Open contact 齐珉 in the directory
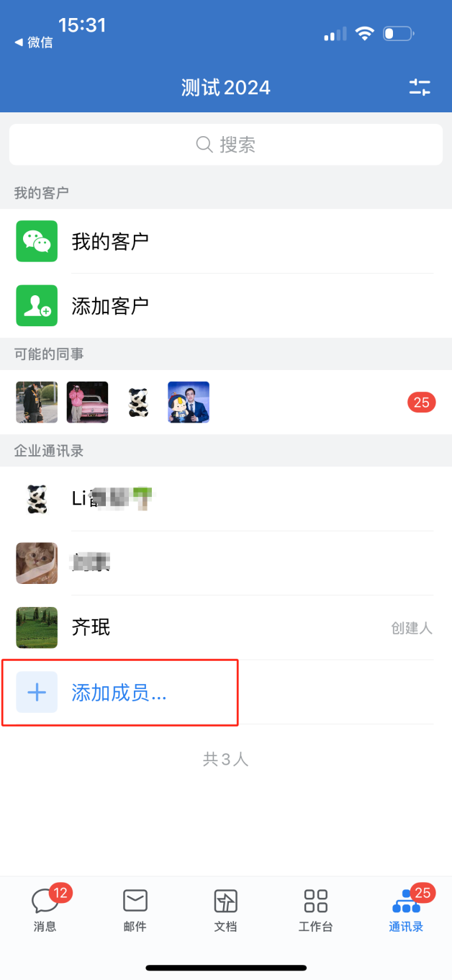Image resolution: width=452 pixels, height=980 pixels. pos(226,628)
